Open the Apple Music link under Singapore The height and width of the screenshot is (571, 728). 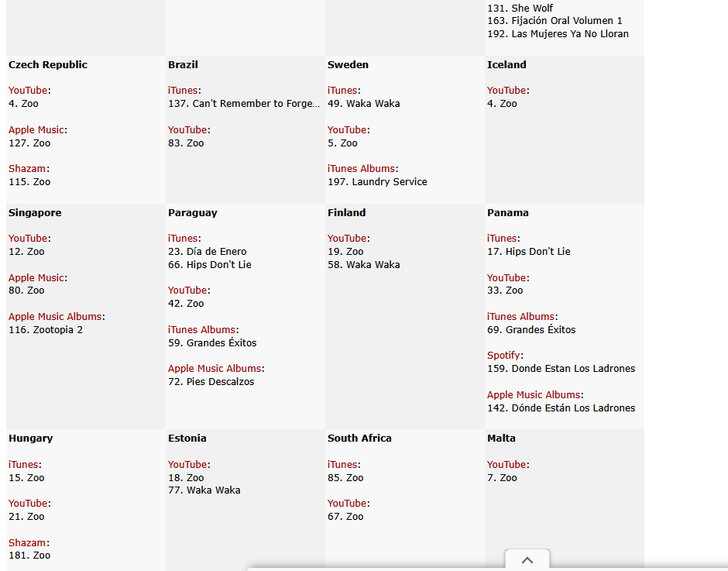point(36,278)
